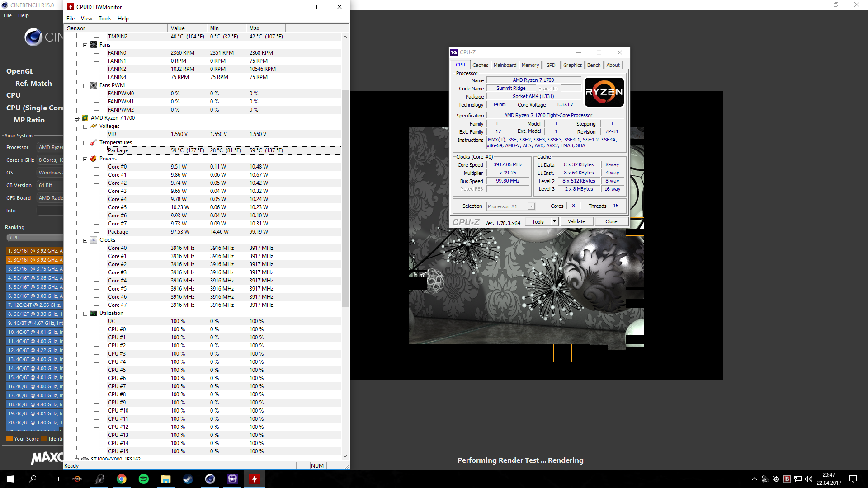Open the Tools dropdown arrow in CPU-Z

click(555, 221)
